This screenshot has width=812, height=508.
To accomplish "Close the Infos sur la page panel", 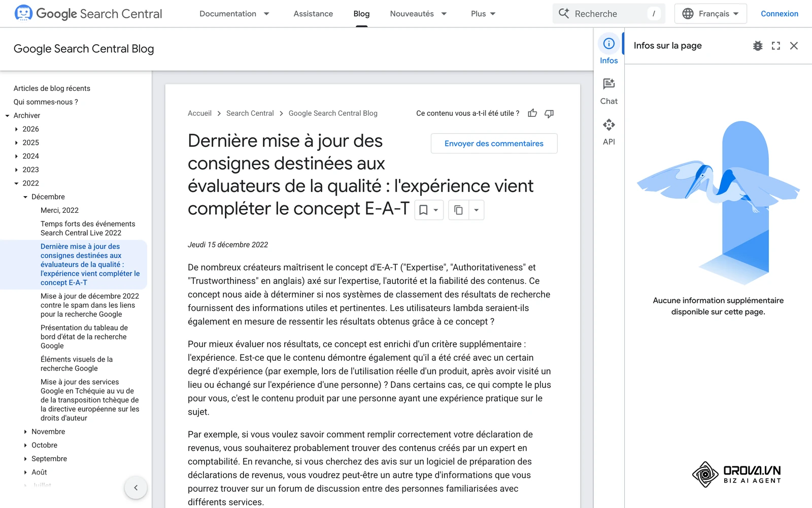I will tap(794, 46).
